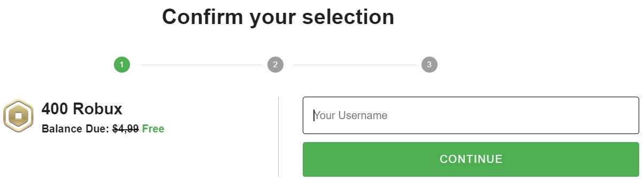Click the vertical divider beside username form
This screenshot has width=644, height=196.
[x=279, y=137]
